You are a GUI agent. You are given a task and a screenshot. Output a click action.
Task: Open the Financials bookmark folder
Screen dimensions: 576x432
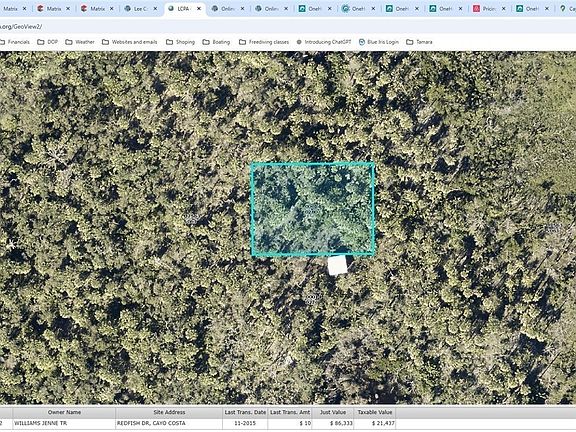(15, 42)
